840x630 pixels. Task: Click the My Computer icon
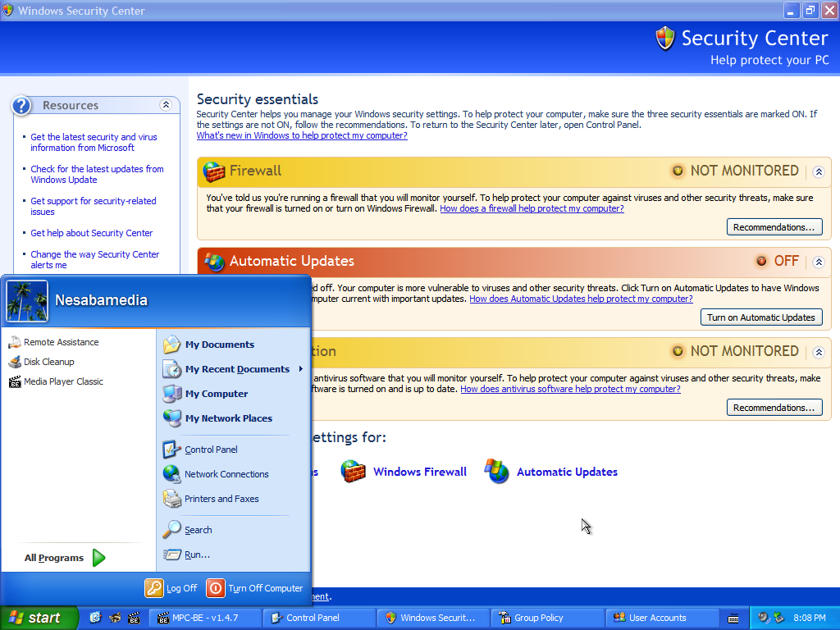coord(171,394)
